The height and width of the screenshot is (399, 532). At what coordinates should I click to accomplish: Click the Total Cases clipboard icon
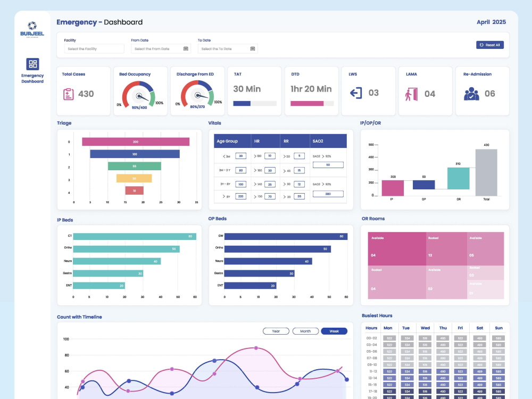tap(68, 94)
